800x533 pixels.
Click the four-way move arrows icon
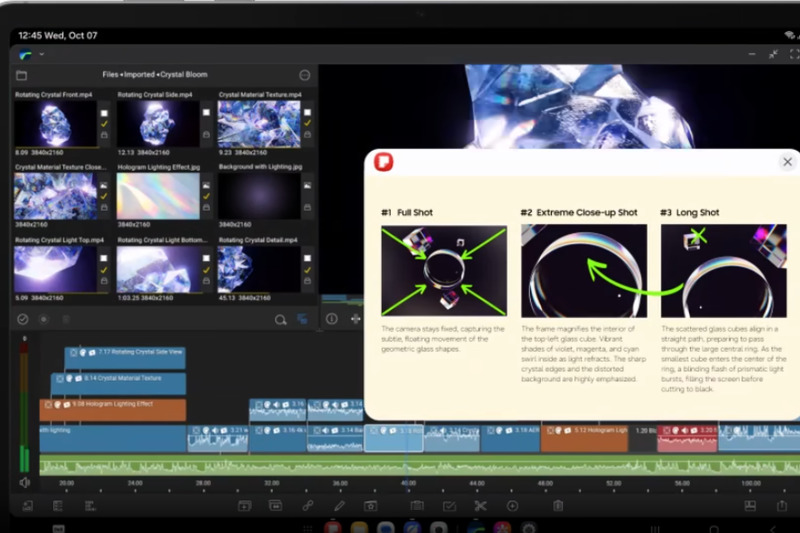coord(356,319)
